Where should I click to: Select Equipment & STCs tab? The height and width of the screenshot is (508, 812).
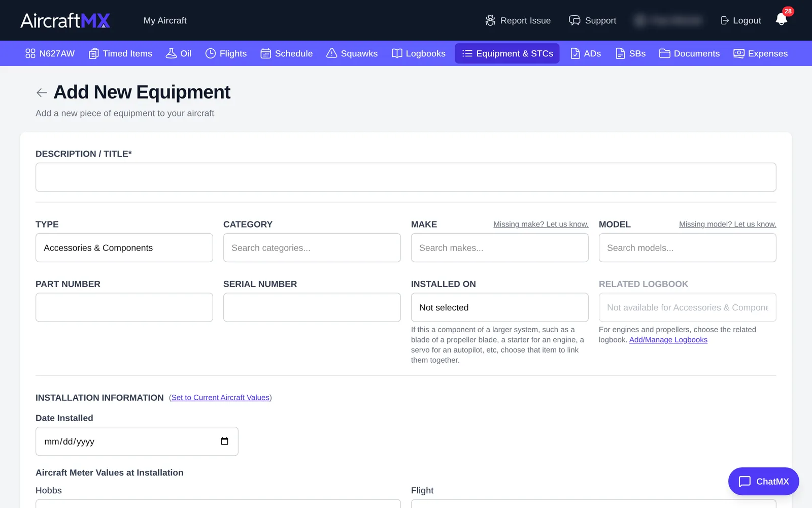pos(507,53)
